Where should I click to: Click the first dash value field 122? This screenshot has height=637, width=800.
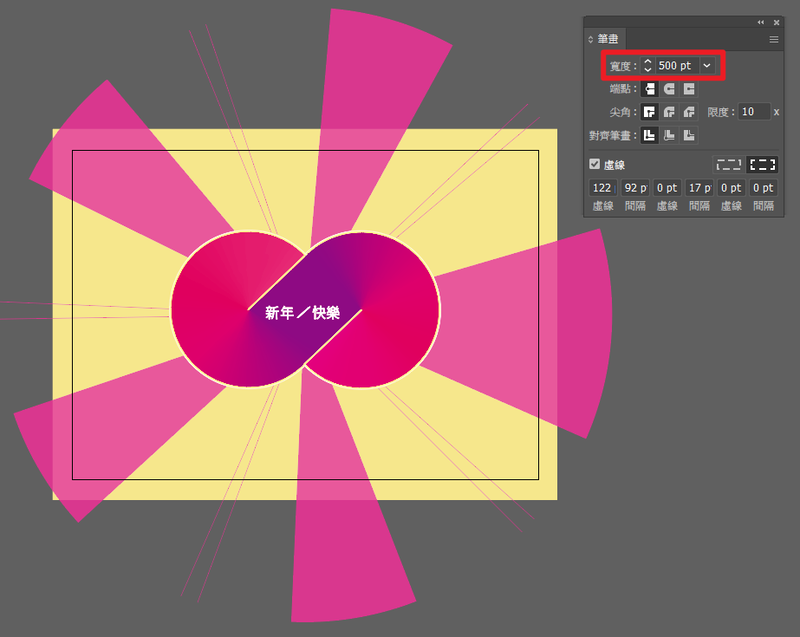coord(602,188)
